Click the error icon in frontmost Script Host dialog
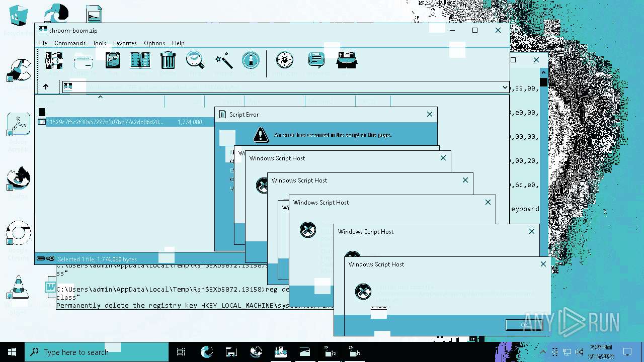 click(363, 292)
